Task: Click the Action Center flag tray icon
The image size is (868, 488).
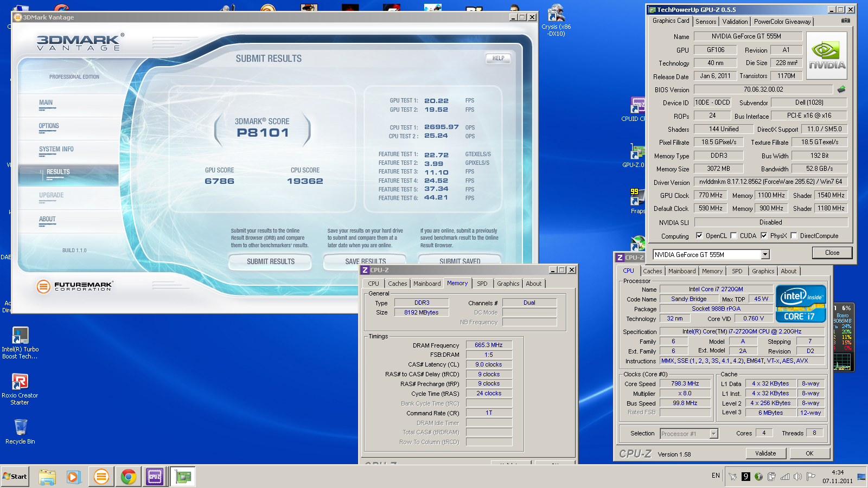Action: click(811, 477)
